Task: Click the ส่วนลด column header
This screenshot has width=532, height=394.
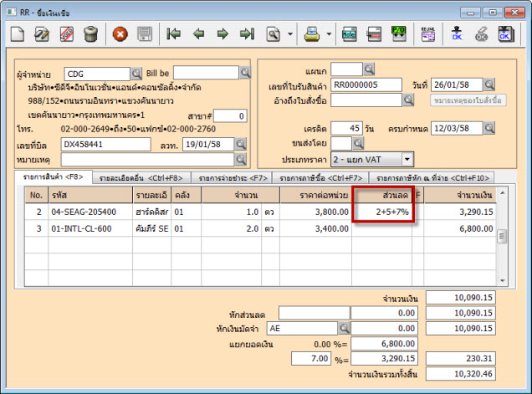Action: (382, 195)
